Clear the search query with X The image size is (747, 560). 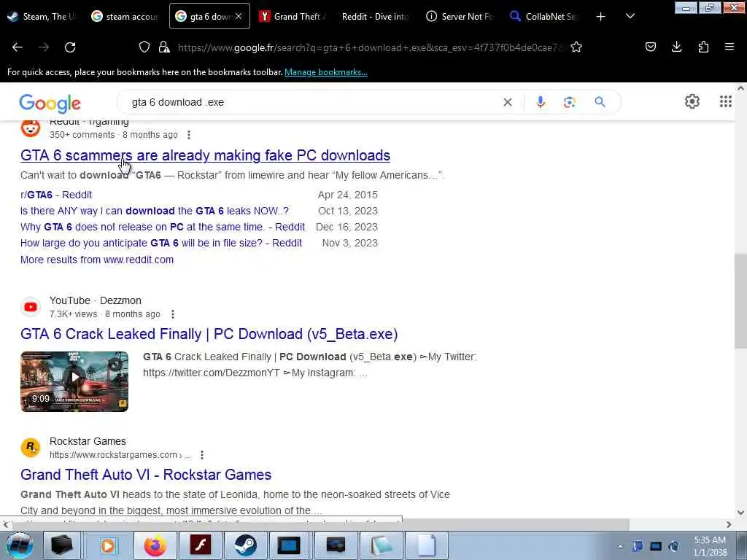508,102
